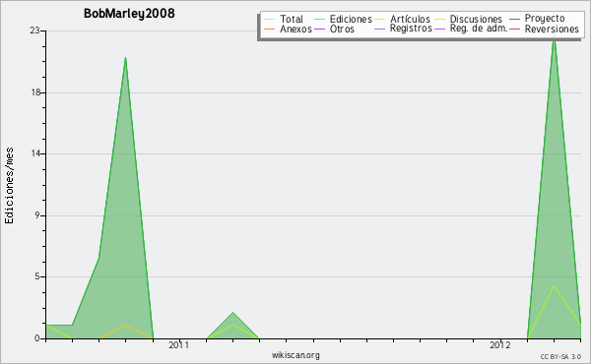Click the first edit peak near 21
The width and height of the screenshot is (591, 364).
click(125, 58)
